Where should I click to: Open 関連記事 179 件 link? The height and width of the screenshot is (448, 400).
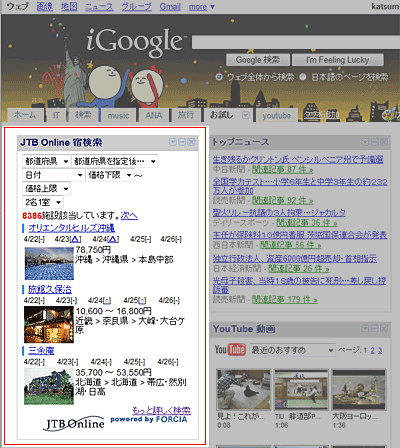pyautogui.click(x=284, y=300)
